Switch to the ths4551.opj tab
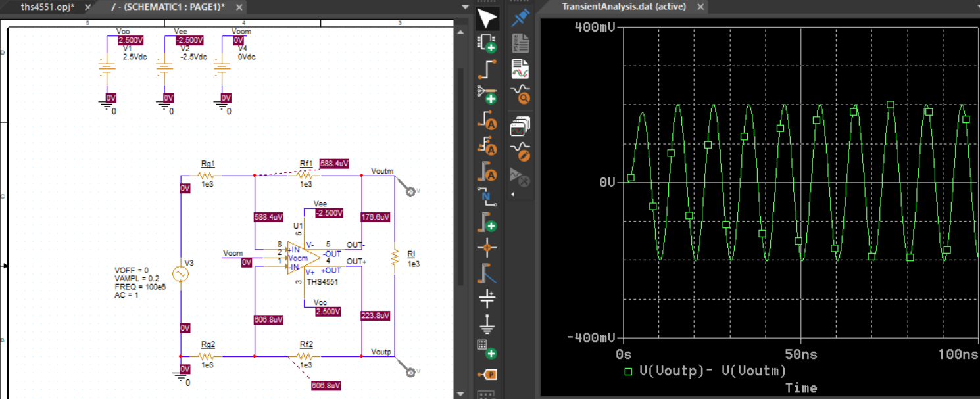 [47, 7]
